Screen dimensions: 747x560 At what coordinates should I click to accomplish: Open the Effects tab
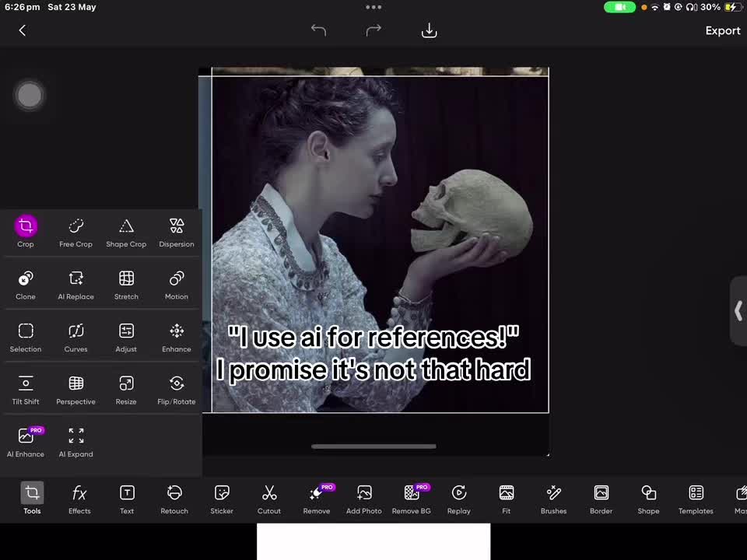pos(79,499)
